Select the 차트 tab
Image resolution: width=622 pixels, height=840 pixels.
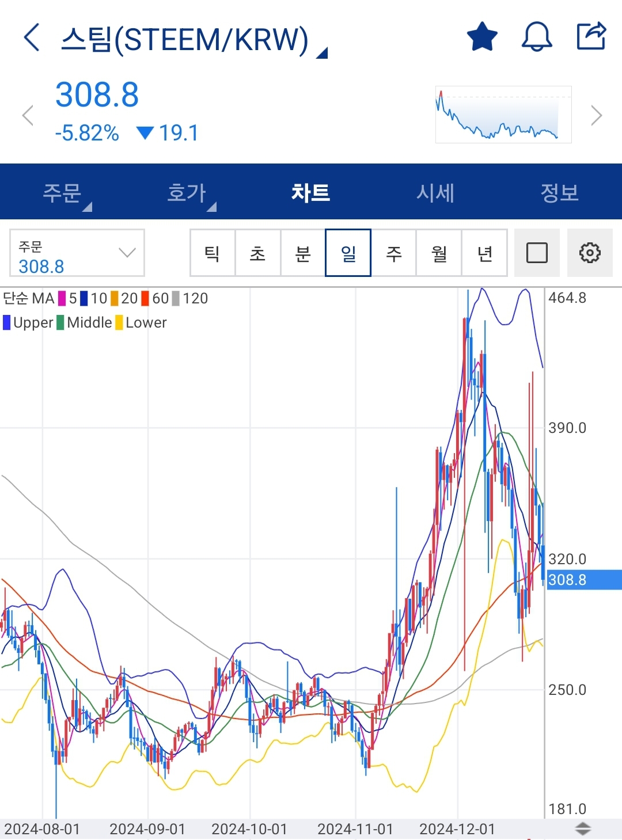(x=310, y=192)
